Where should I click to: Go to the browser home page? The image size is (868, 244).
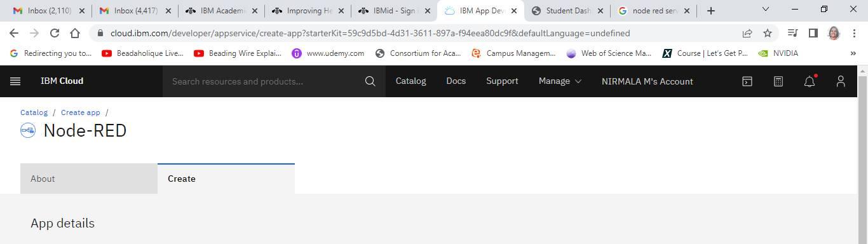[x=75, y=33]
